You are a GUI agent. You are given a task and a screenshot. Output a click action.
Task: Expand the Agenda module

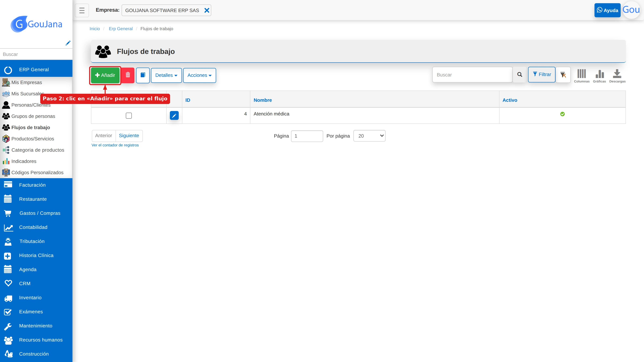pyautogui.click(x=36, y=269)
